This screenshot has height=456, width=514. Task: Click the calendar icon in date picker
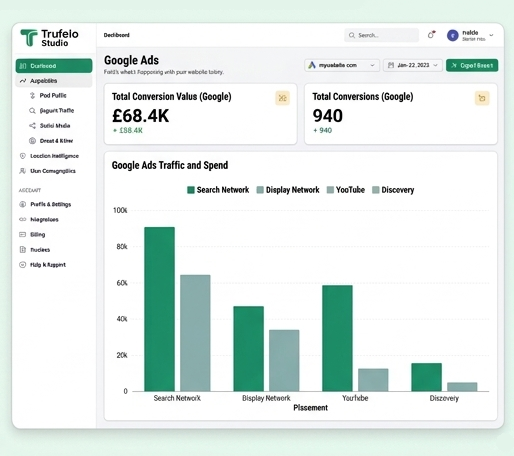pos(391,65)
